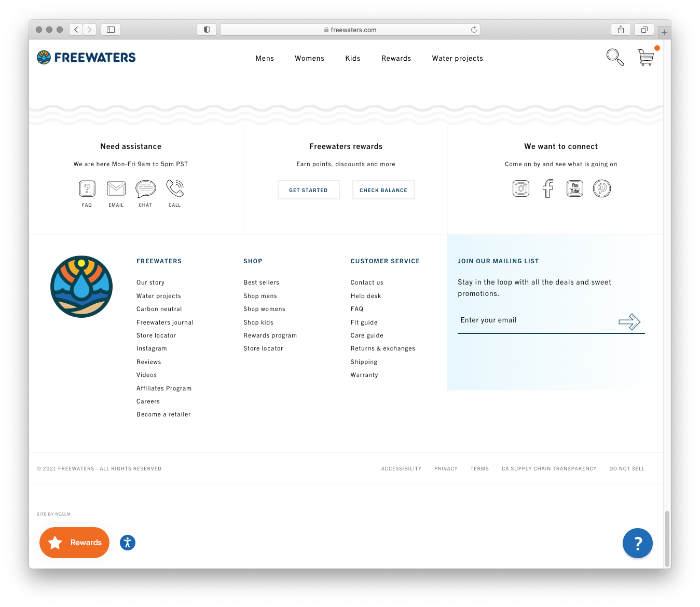
Task: Open the Shop womens link
Action: pyautogui.click(x=265, y=309)
